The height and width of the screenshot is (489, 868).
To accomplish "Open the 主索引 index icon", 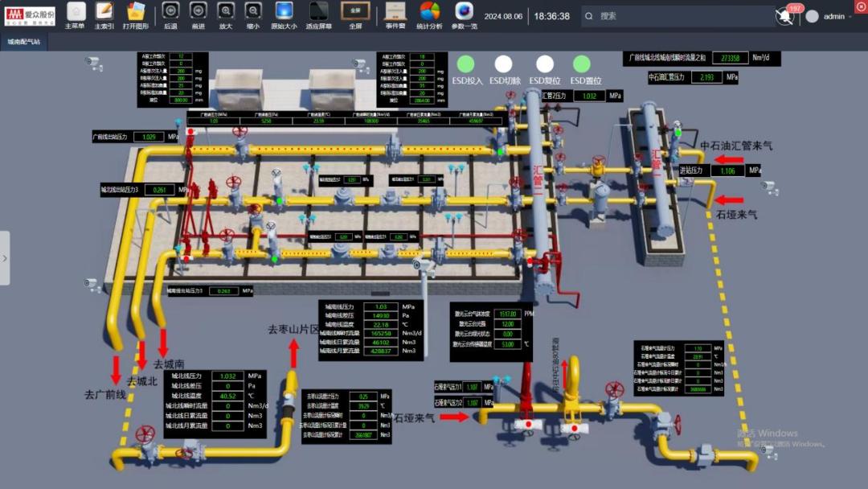I will pyautogui.click(x=104, y=11).
